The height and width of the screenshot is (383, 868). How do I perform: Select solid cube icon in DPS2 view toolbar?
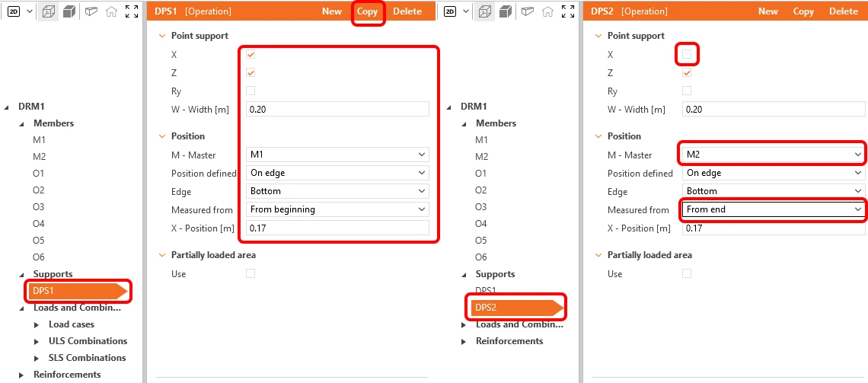[x=505, y=11]
